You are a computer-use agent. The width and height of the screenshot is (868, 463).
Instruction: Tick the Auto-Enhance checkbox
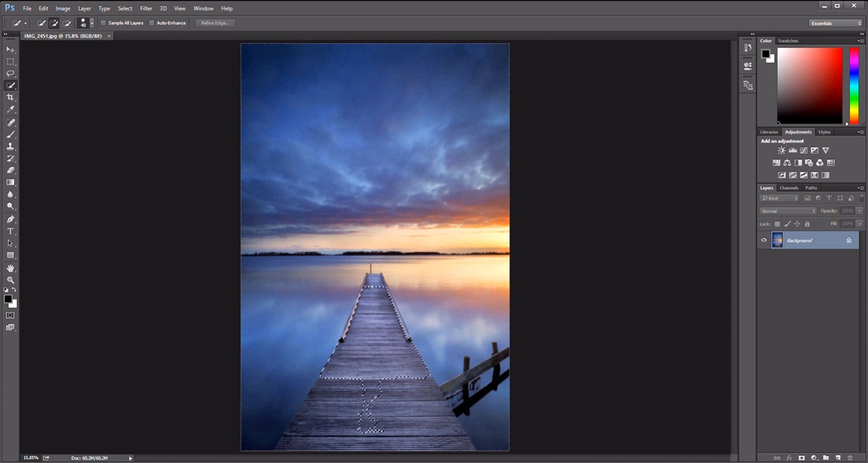(x=152, y=23)
